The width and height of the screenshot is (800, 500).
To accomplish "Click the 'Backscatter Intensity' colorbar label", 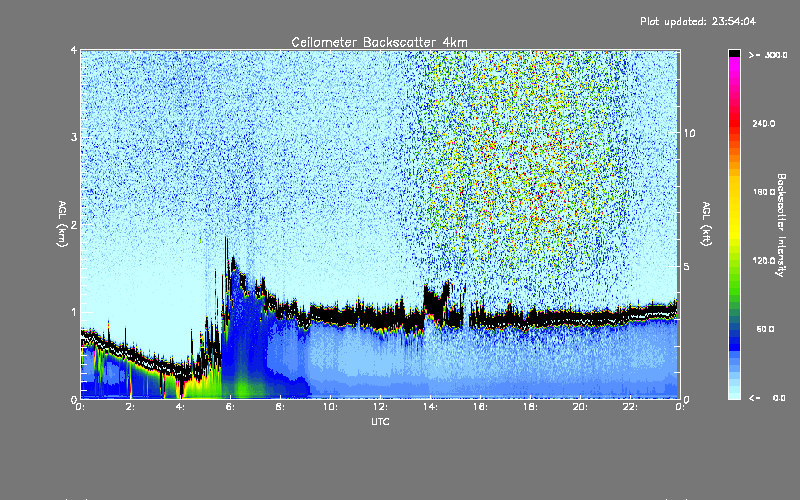I will pyautogui.click(x=781, y=225).
